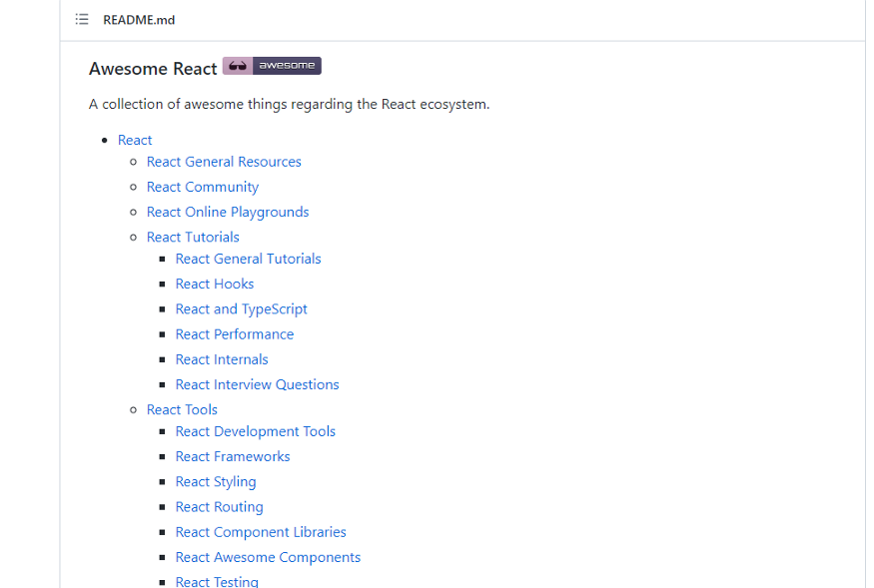Jump to React Tools section
Screen dimensions: 874x588
[182, 409]
